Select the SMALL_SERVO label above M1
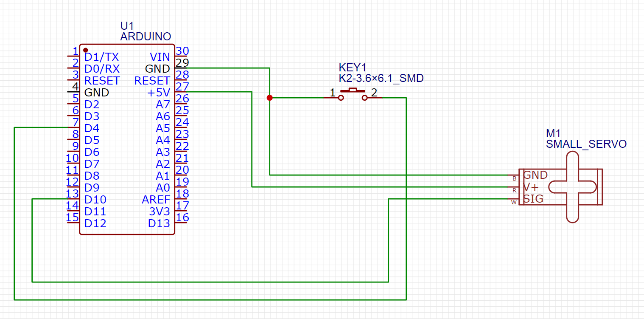 tap(586, 144)
